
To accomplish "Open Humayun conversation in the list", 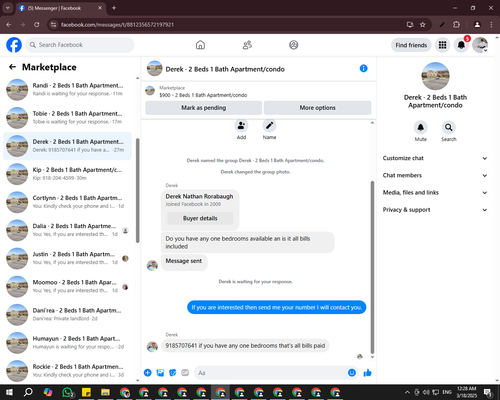I will [67, 343].
